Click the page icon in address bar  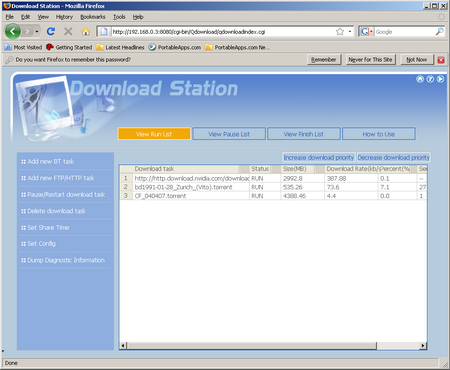(x=104, y=32)
